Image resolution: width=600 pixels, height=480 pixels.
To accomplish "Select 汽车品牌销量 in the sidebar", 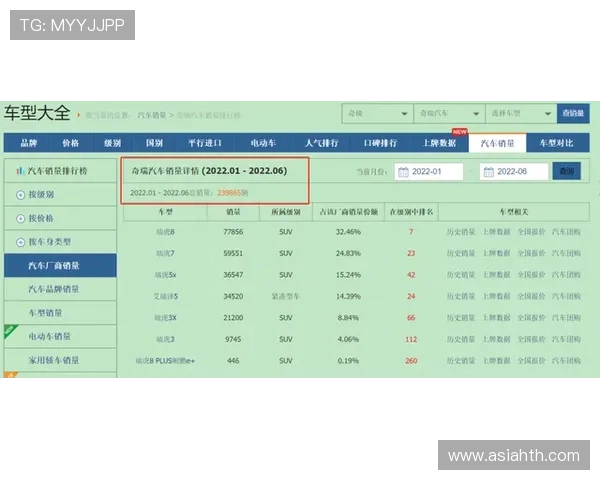I will pos(60,289).
